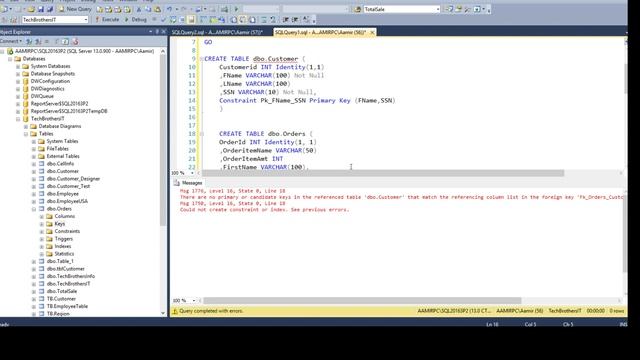Expand the Keys folder under dbo.Orders
The image size is (640, 360).
(42, 224)
